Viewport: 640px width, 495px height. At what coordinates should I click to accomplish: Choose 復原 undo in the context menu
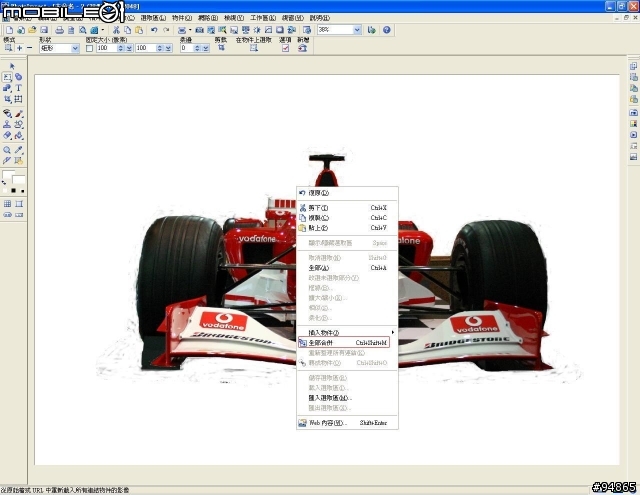[x=347, y=193]
